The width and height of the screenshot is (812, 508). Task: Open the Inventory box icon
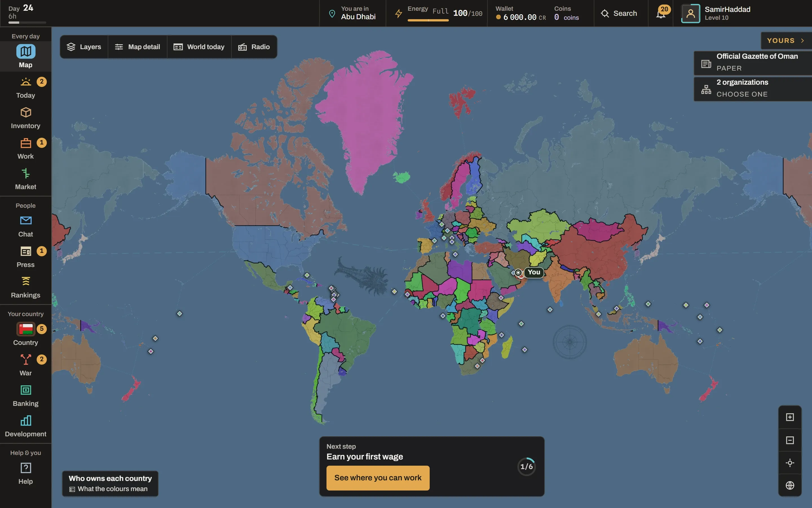(x=25, y=113)
